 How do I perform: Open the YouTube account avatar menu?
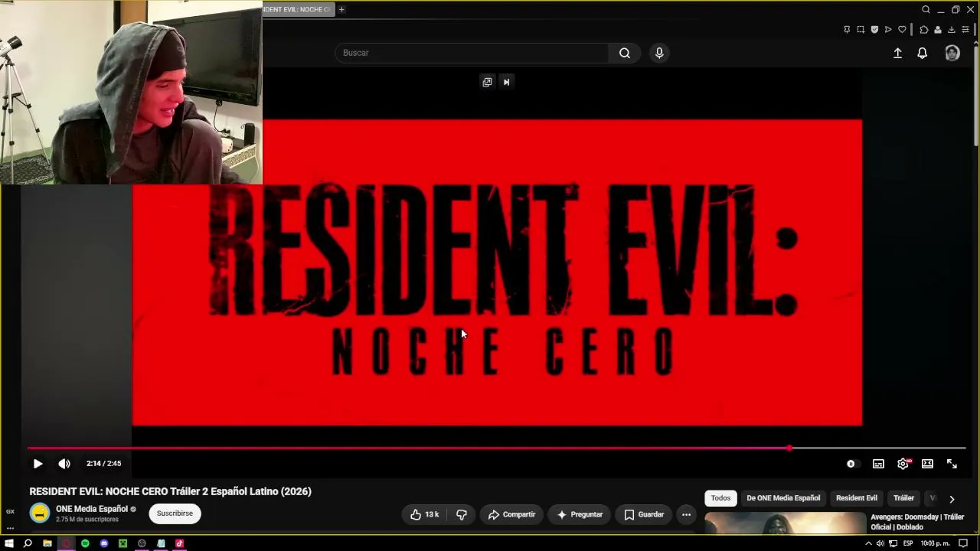[x=952, y=53]
